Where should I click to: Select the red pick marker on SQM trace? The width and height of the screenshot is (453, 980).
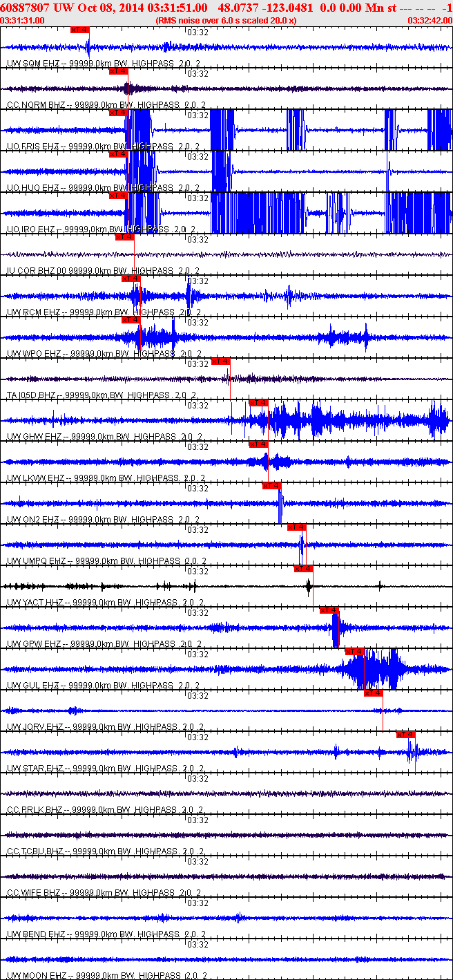(80, 29)
